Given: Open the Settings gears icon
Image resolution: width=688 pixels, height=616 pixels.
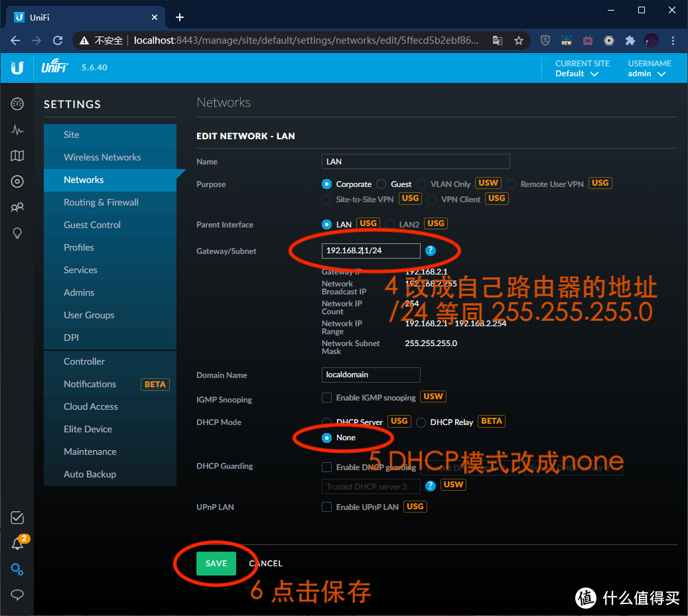Looking at the screenshot, I should (17, 569).
